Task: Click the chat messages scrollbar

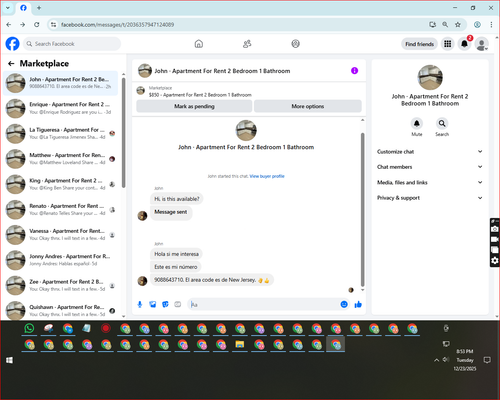Action: (x=363, y=210)
